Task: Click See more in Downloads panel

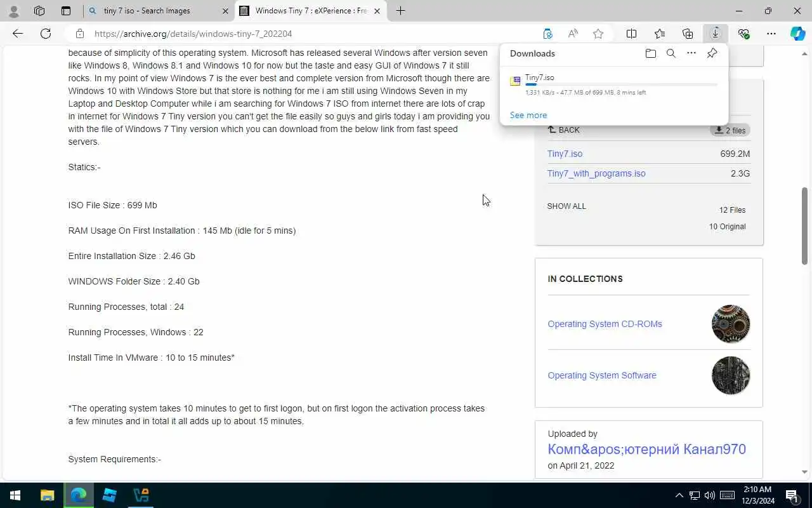Action: click(x=528, y=115)
